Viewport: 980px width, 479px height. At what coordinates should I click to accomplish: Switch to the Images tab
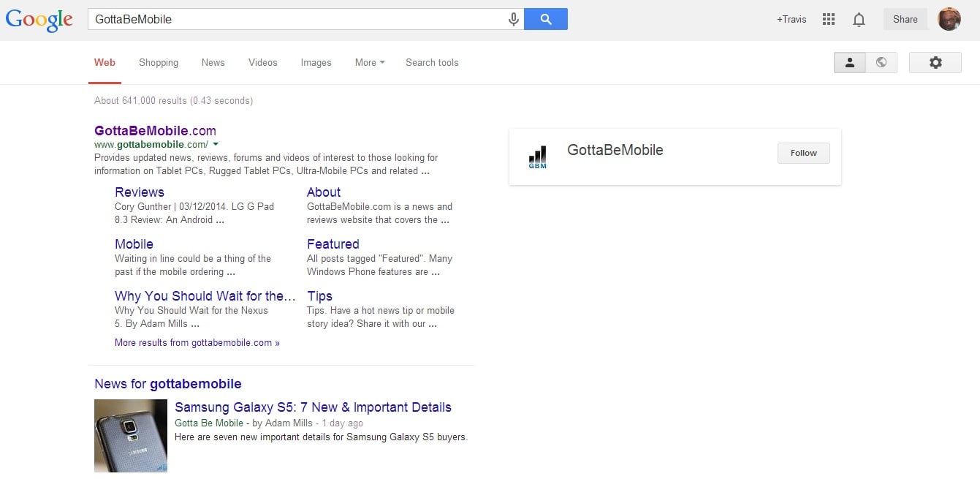pos(316,63)
